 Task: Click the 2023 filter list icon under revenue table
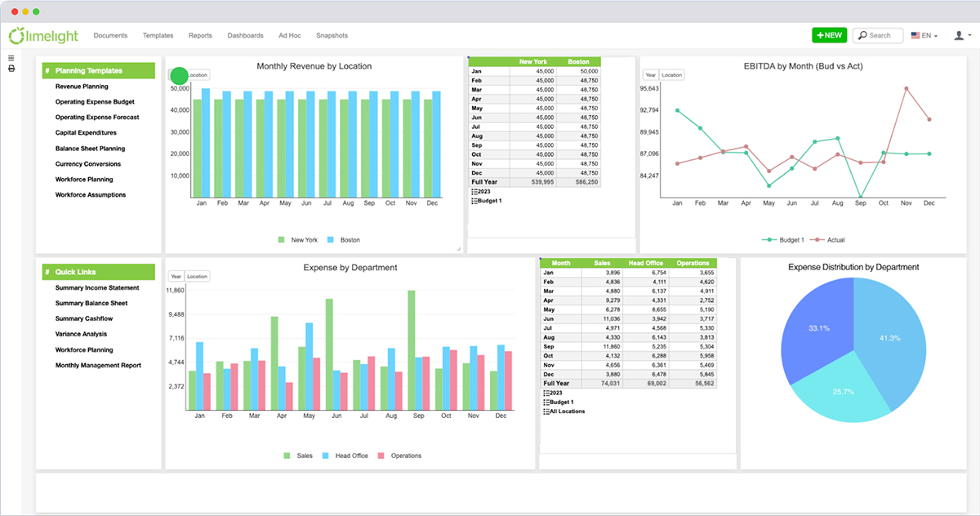coord(474,191)
